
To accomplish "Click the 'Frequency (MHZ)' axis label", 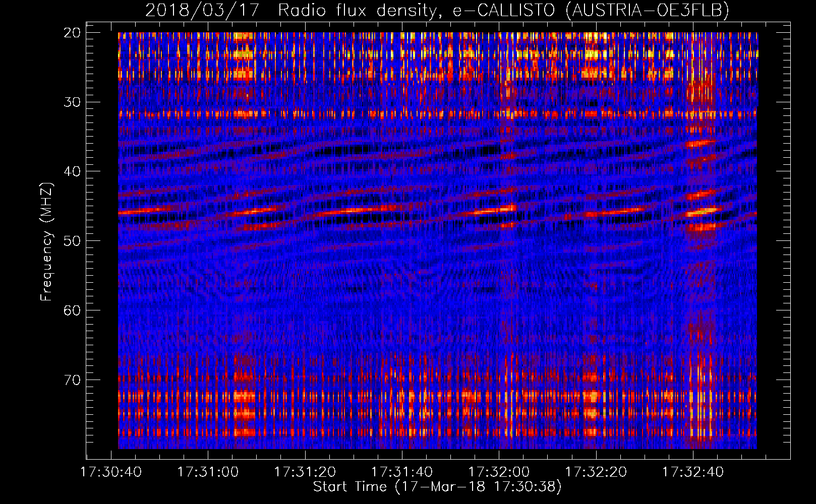I will 46,242.
